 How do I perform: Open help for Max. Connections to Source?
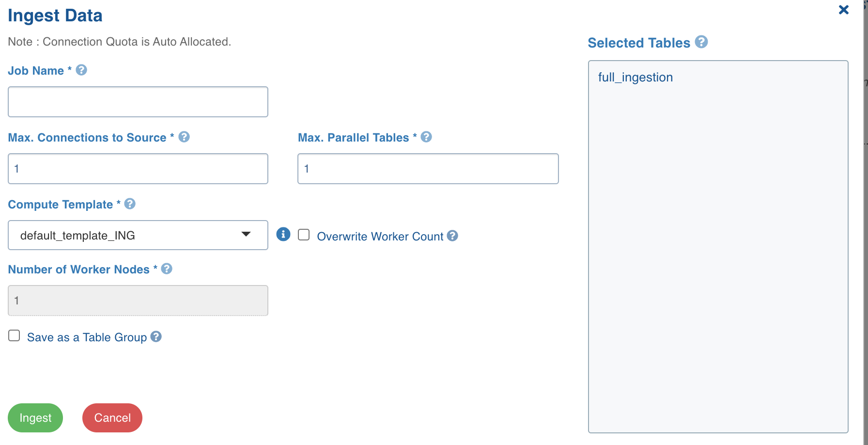coord(184,137)
